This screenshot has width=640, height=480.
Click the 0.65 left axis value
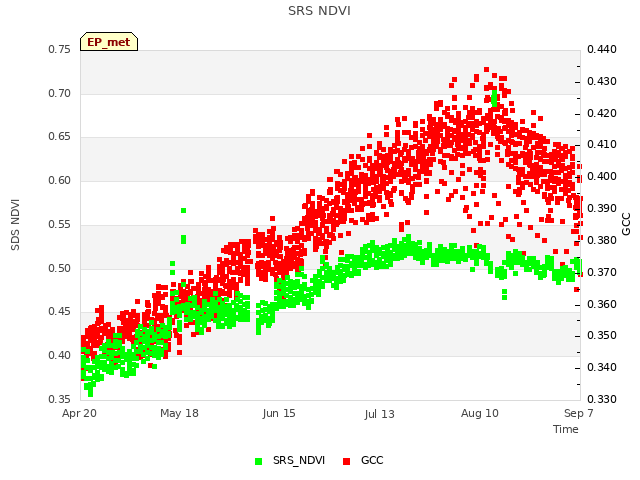(59, 136)
